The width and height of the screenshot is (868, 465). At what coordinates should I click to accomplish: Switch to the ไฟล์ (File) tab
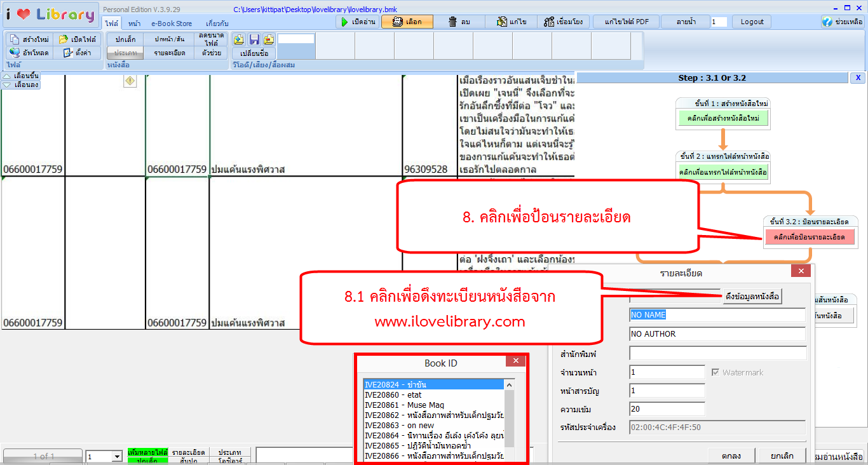tap(112, 24)
